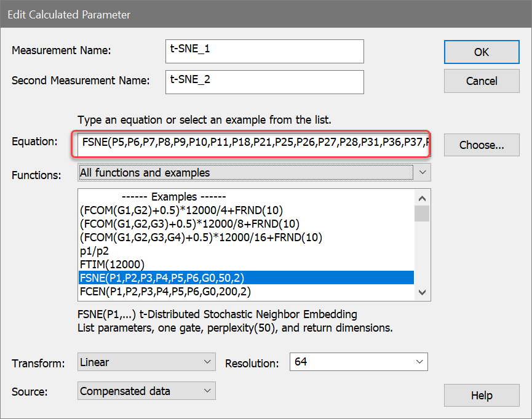Pick the p1/p2 example equation
This screenshot has height=419, width=532.
[245, 250]
